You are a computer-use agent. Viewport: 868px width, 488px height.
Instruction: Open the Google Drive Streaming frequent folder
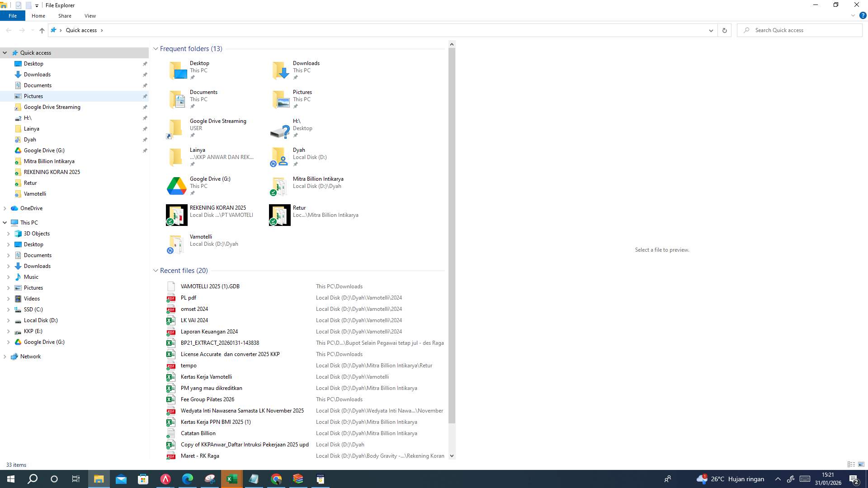tap(218, 121)
